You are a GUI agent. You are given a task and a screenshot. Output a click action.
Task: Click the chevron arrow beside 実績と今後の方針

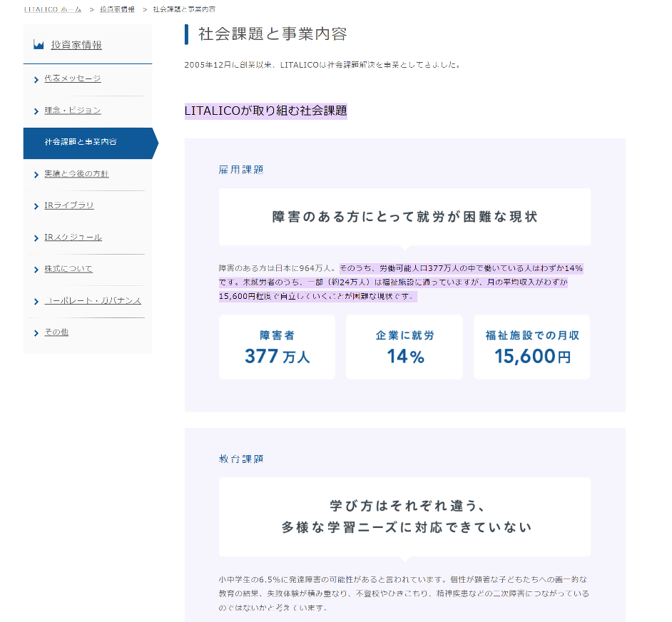[36, 175]
